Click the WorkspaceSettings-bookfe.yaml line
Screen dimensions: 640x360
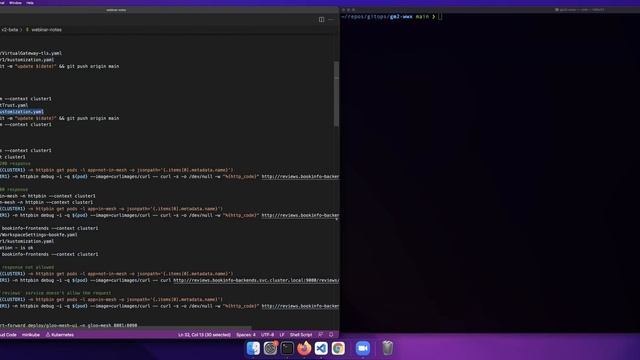pyautogui.click(x=39, y=235)
